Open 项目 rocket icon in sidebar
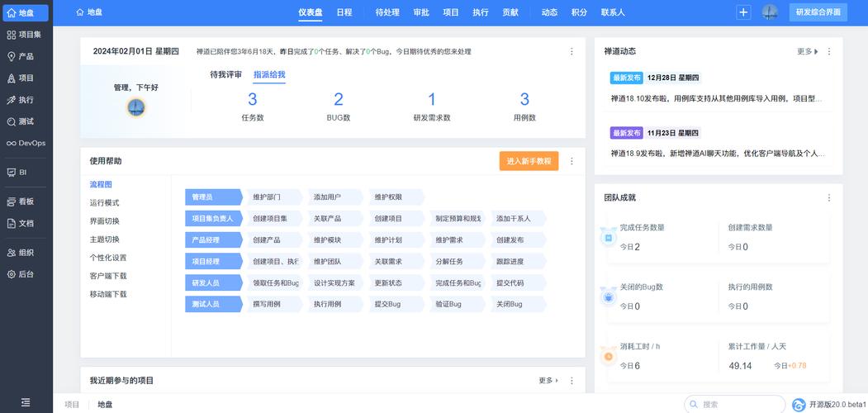 tap(11, 78)
